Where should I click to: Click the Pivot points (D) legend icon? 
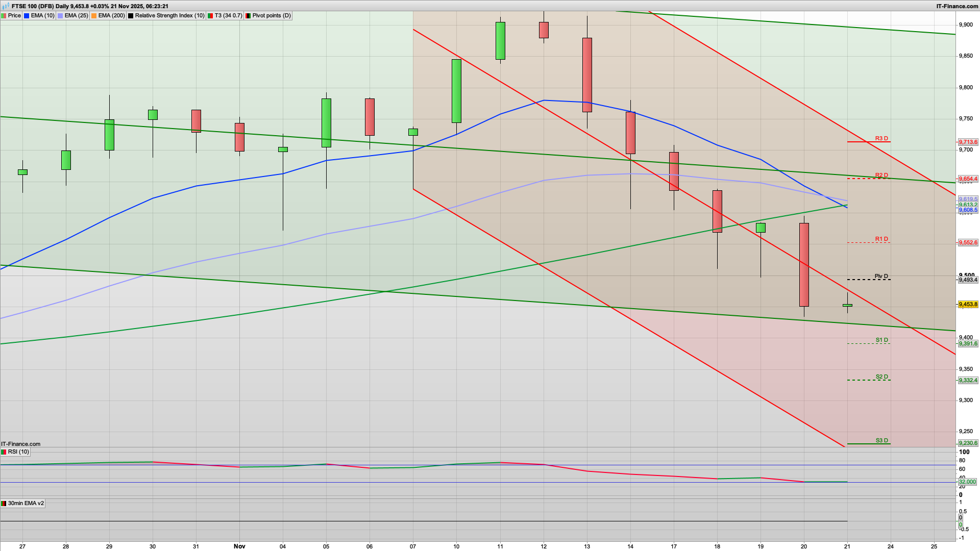tap(249, 15)
